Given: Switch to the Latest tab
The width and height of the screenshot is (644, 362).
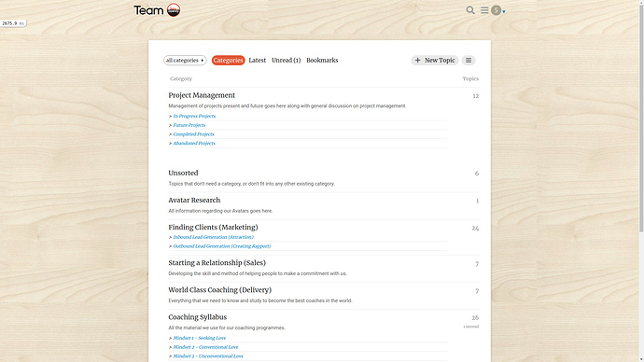Looking at the screenshot, I should (x=257, y=61).
